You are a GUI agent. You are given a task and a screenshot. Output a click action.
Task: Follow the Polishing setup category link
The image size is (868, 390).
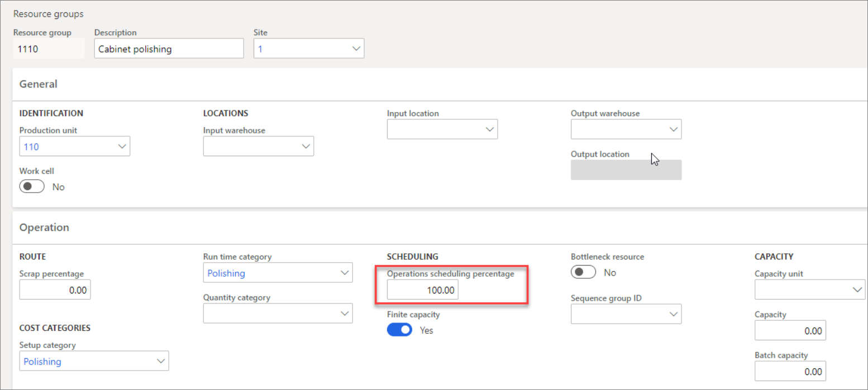pos(42,361)
